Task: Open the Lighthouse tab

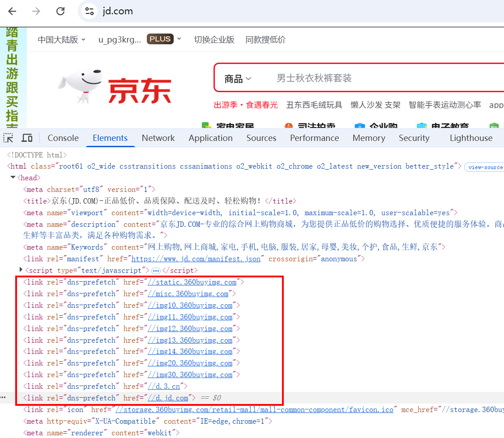Action: pos(471,138)
